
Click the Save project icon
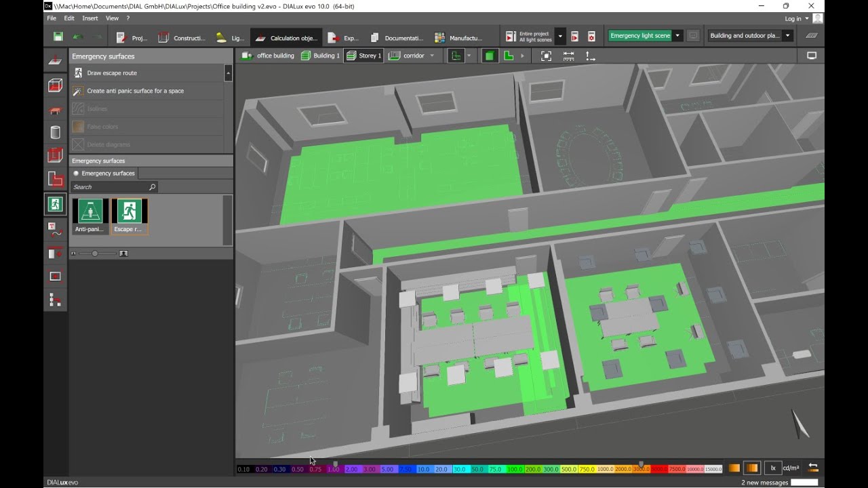coord(58,37)
